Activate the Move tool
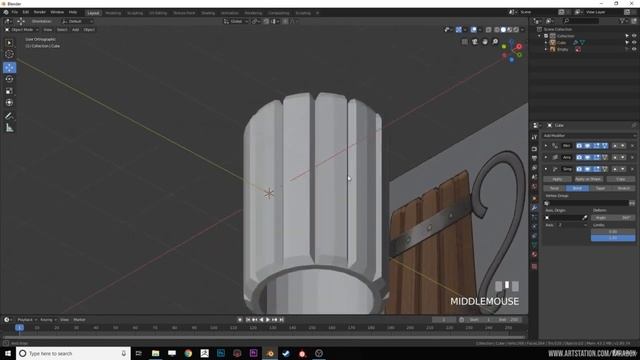Viewport: 640px width, 360px height. 9,67
